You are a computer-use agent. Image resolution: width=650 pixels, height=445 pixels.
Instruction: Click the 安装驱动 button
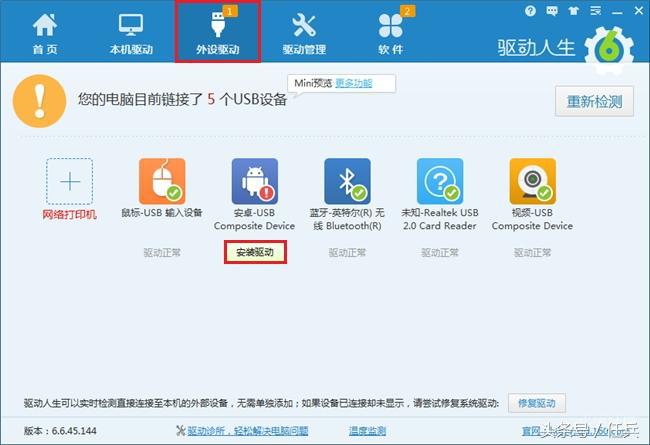click(x=255, y=252)
